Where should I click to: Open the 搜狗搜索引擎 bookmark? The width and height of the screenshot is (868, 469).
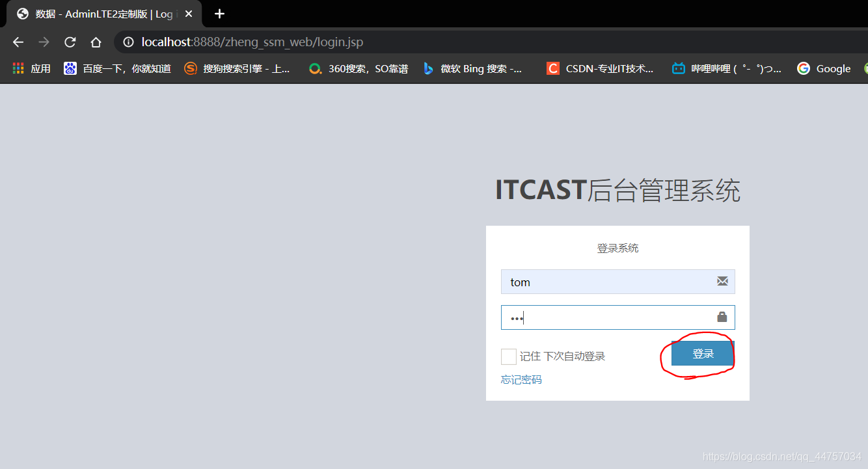(237, 68)
